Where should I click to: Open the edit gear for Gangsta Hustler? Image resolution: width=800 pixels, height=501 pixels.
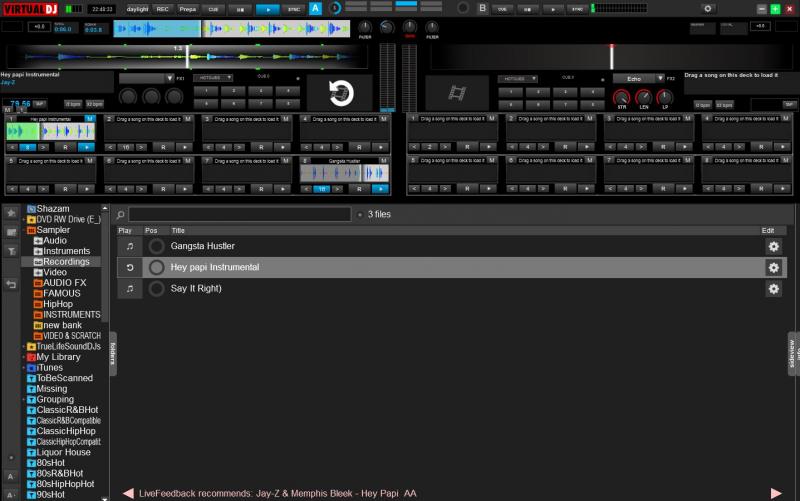click(773, 246)
